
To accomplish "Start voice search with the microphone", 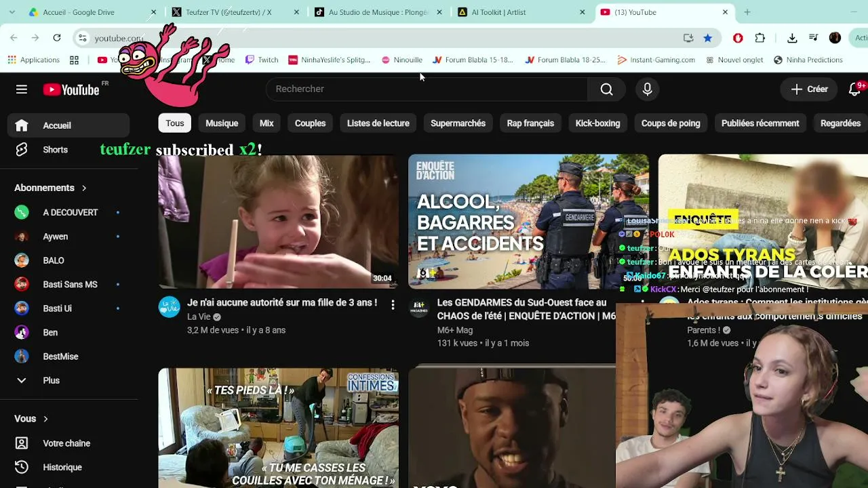I will [x=647, y=89].
